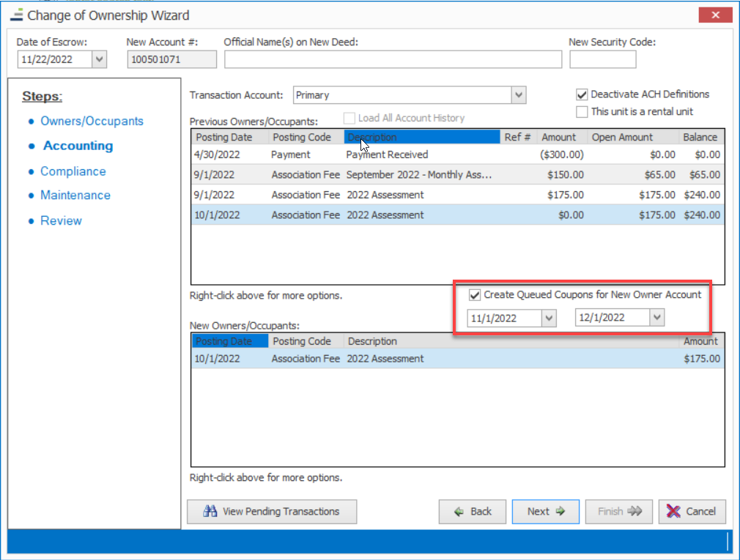Screen dimensions: 740x560
Task: Expand the Transaction Account dropdown
Action: click(519, 95)
